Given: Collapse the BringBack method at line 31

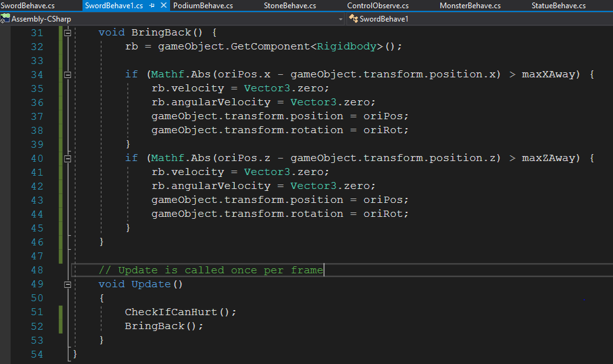Looking at the screenshot, I should pyautogui.click(x=68, y=33).
